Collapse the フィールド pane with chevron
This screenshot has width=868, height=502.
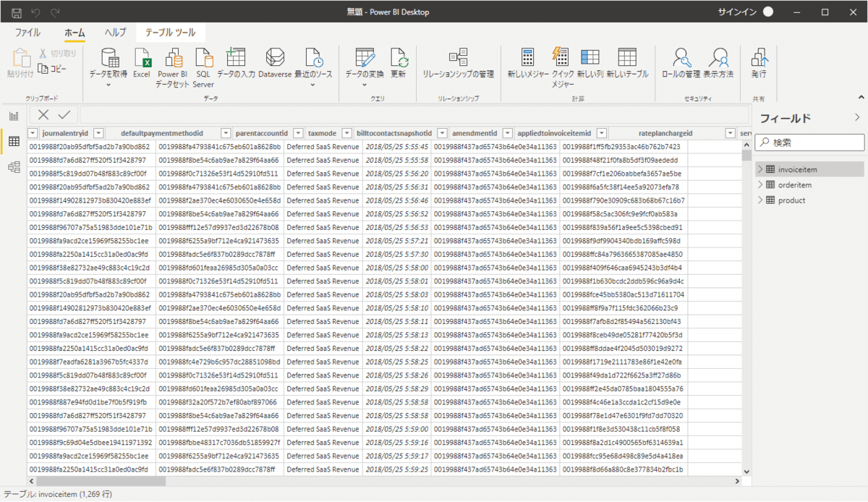pos(858,117)
